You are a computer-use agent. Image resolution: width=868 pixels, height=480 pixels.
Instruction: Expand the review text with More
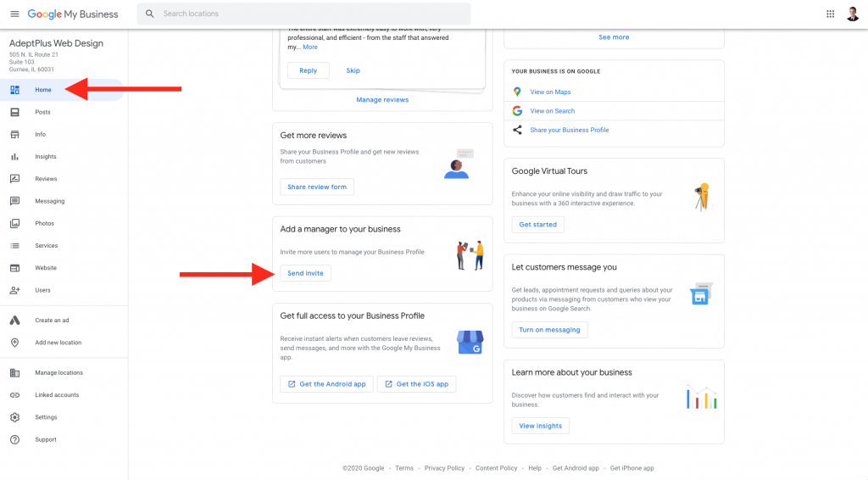tap(310, 47)
